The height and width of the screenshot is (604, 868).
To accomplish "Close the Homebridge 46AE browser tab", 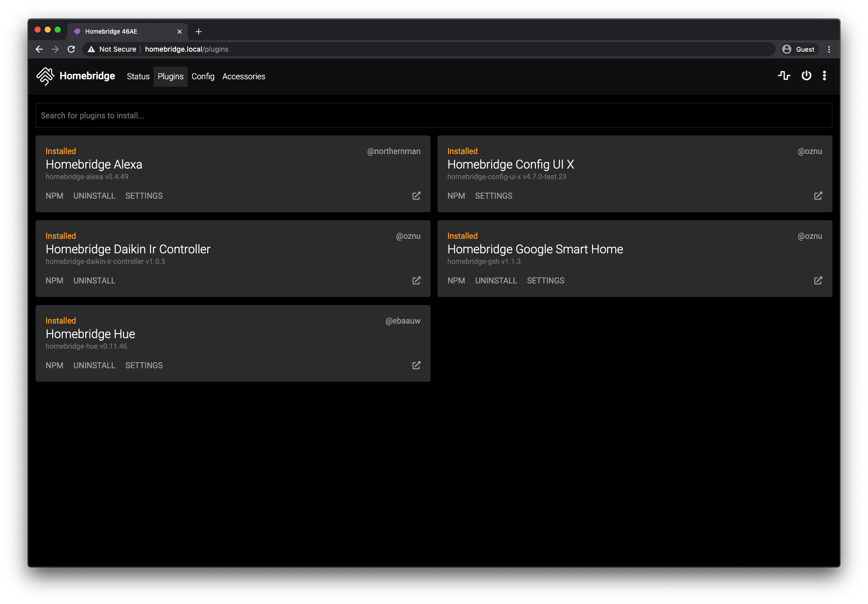I will (x=180, y=32).
